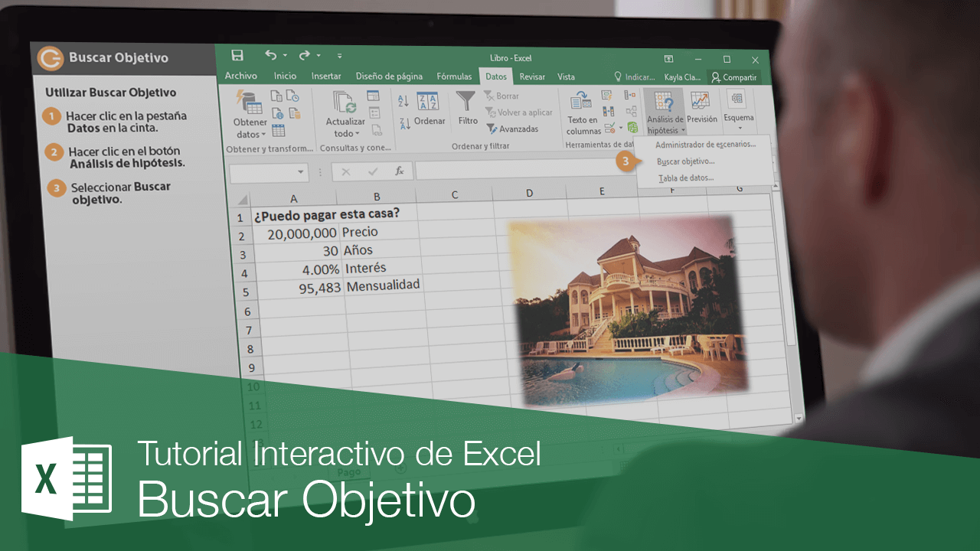Click the Compartir share button
This screenshot has width=980, height=551.
click(x=733, y=77)
